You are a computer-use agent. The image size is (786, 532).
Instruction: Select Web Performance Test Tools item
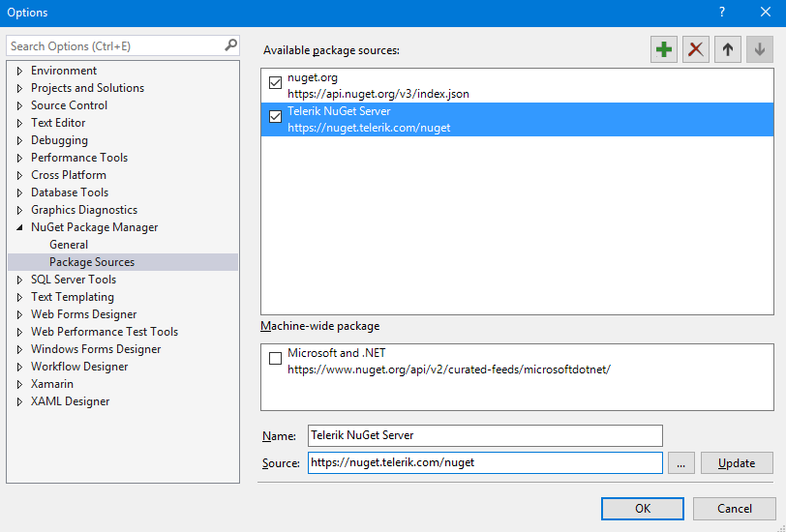click(105, 332)
